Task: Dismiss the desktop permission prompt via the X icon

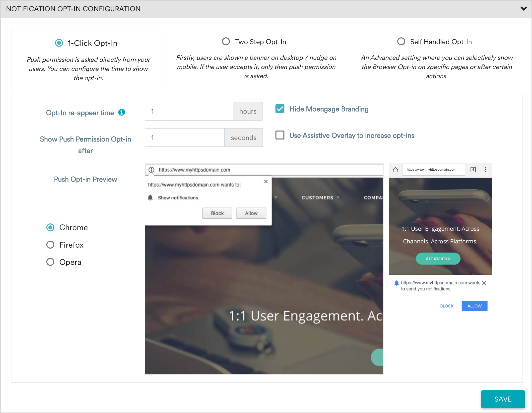Action: tap(266, 182)
